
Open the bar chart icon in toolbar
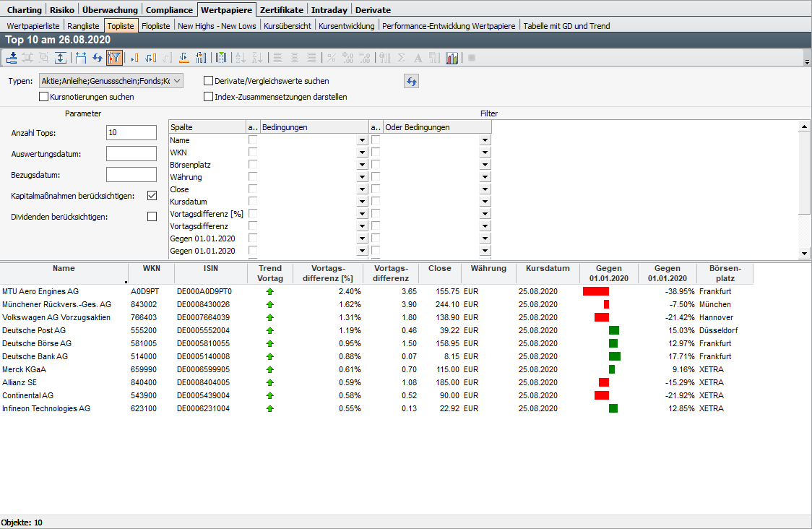pyautogui.click(x=453, y=58)
